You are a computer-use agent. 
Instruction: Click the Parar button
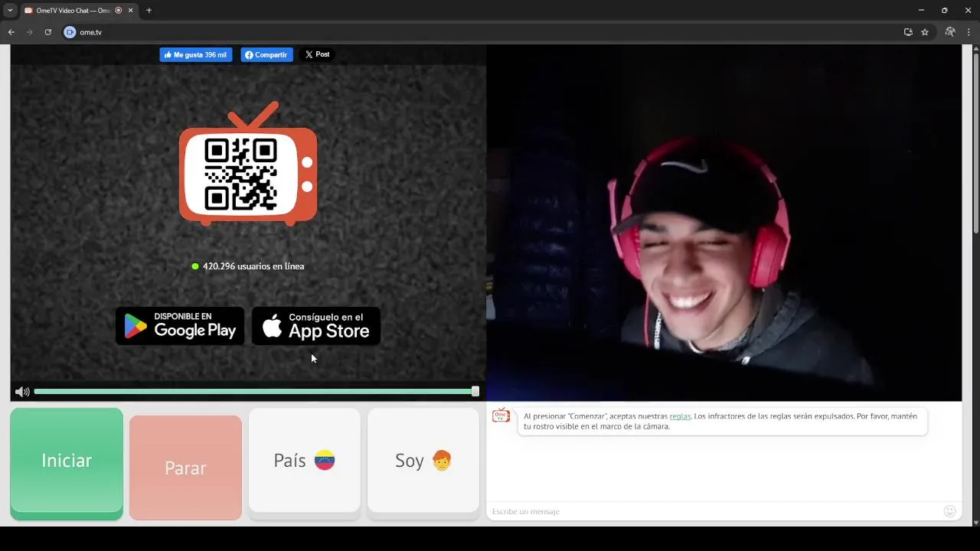(x=185, y=468)
